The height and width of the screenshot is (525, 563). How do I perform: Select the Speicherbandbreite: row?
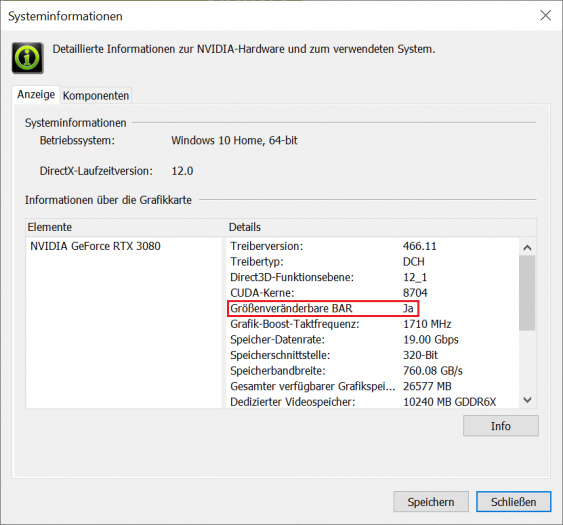tap(373, 371)
